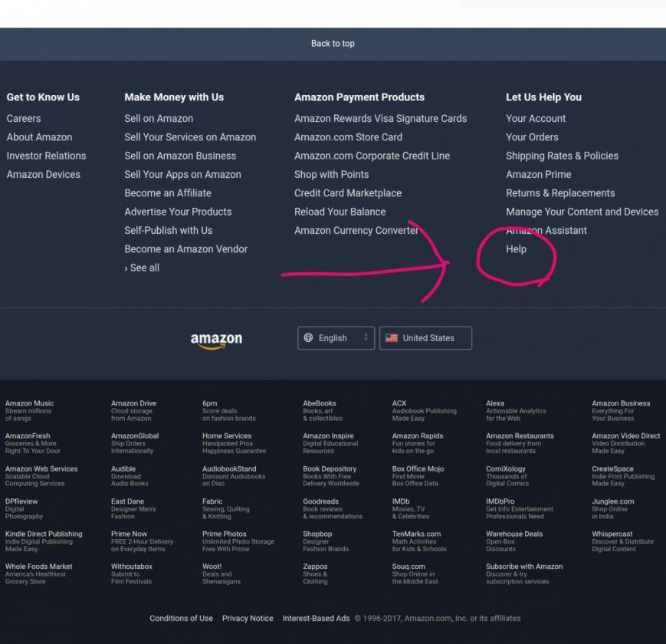Screen dimensions: 666x644
Task: Click the Help link
Action: click(516, 249)
